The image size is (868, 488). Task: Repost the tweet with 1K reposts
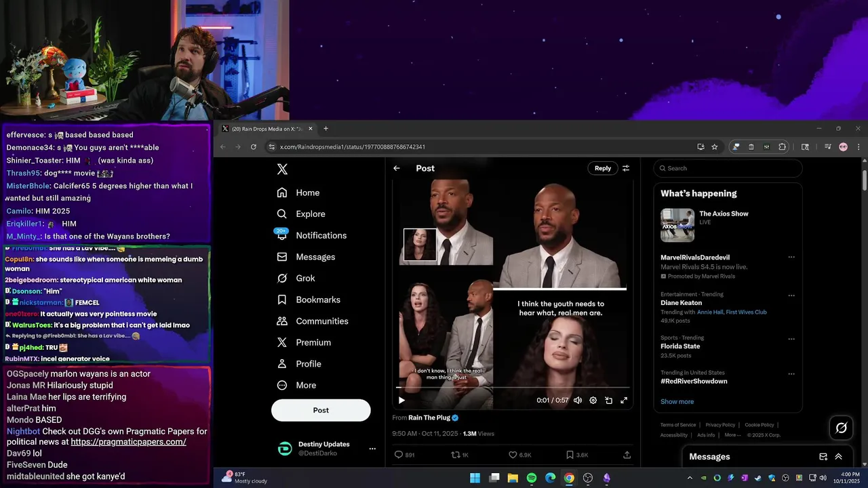pos(460,455)
